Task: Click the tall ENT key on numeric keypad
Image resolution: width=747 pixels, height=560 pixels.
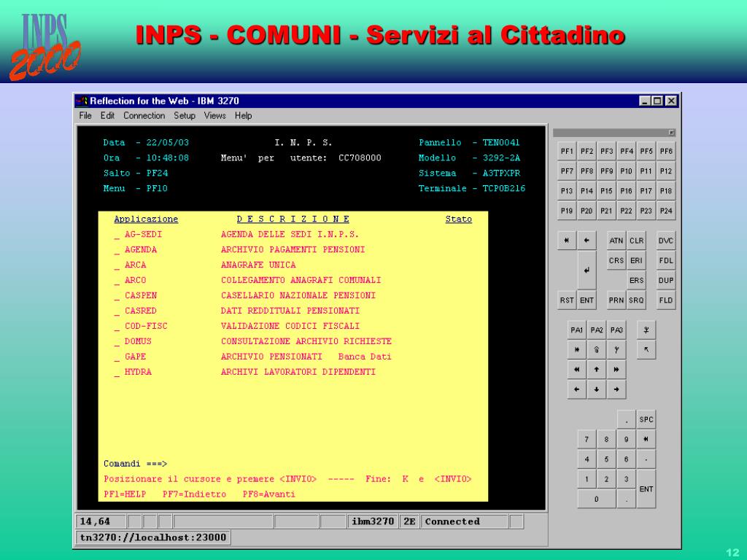Action: click(646, 489)
